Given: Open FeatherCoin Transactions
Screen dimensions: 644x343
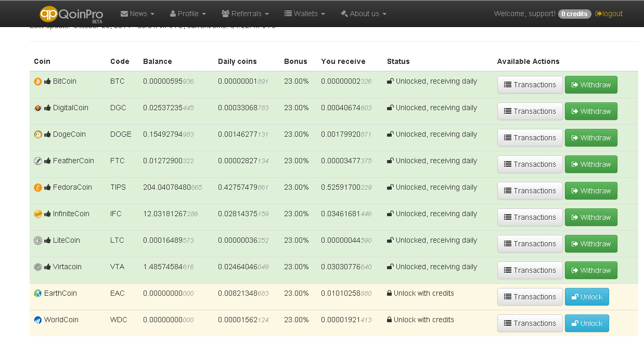Looking at the screenshot, I should tap(530, 164).
